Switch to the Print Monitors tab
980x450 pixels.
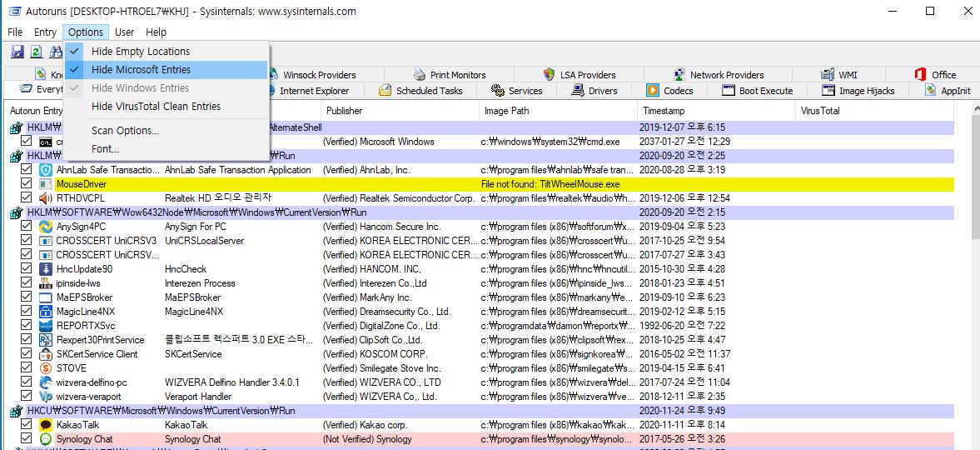[x=450, y=74]
